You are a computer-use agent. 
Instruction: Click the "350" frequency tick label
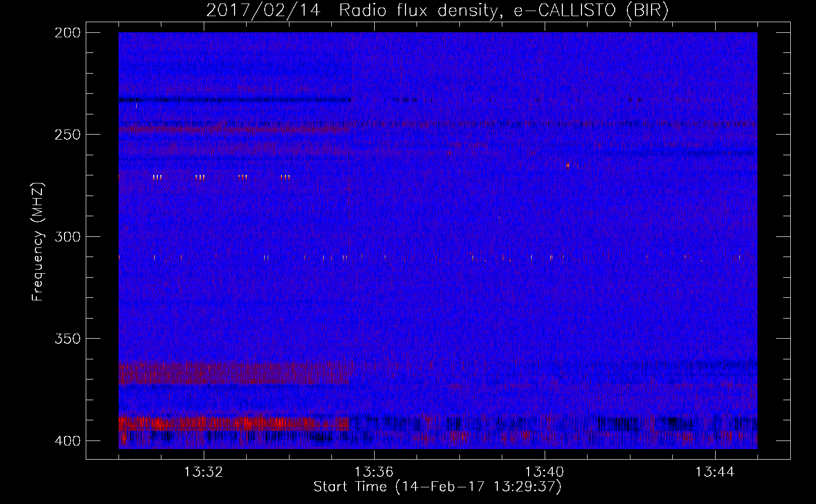[x=67, y=339]
